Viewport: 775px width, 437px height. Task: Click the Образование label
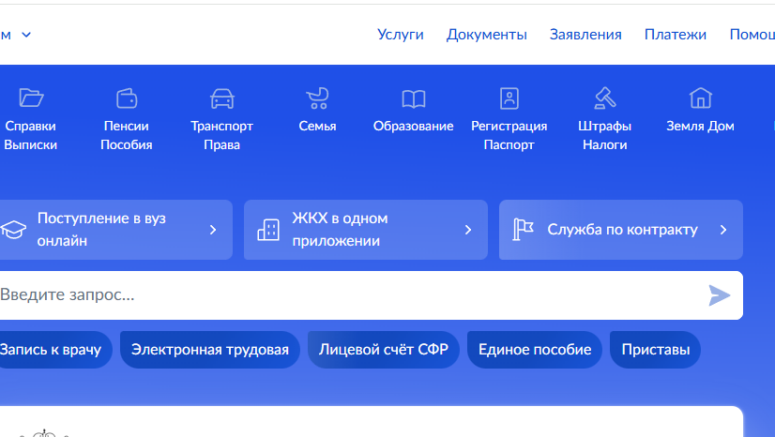413,126
